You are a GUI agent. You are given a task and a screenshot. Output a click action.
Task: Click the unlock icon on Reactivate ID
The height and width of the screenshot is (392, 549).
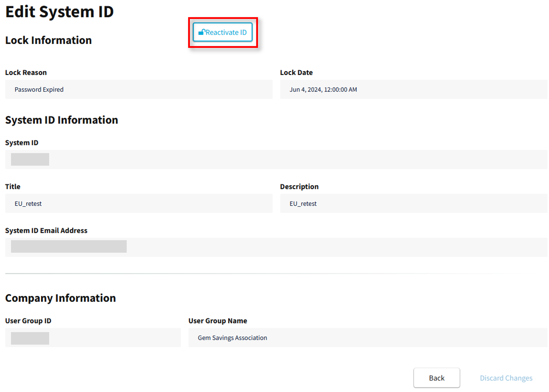202,32
